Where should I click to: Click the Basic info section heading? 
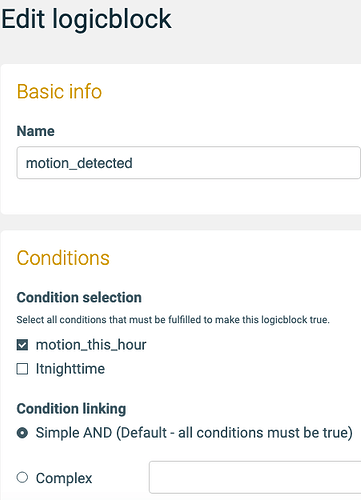(x=59, y=92)
